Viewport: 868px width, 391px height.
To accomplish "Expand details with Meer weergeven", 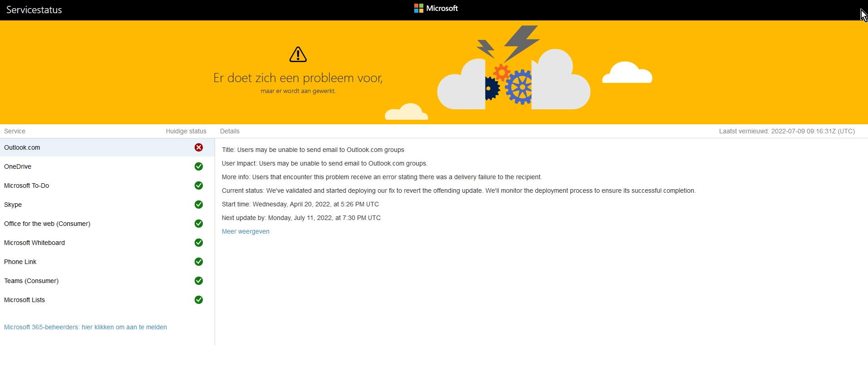I will click(245, 231).
